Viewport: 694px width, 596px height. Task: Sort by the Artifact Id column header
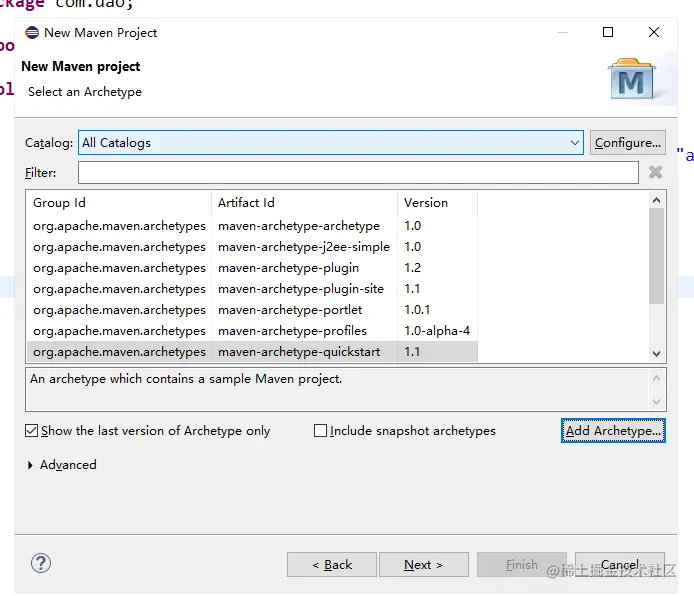pos(305,203)
